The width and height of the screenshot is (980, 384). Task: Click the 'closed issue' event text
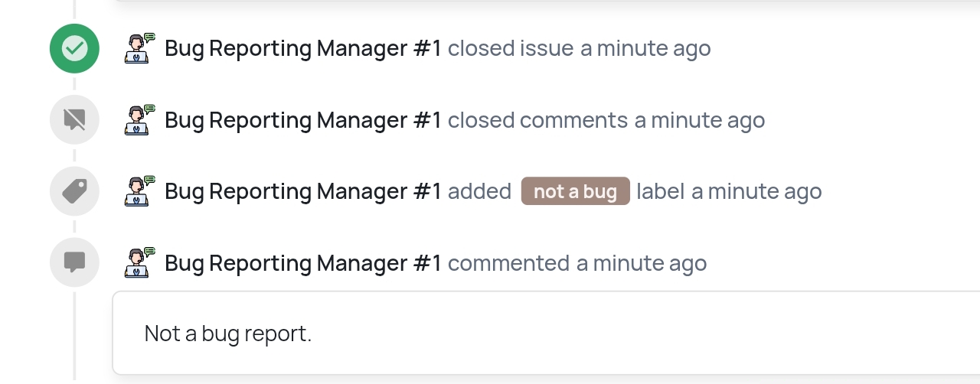[x=511, y=48]
